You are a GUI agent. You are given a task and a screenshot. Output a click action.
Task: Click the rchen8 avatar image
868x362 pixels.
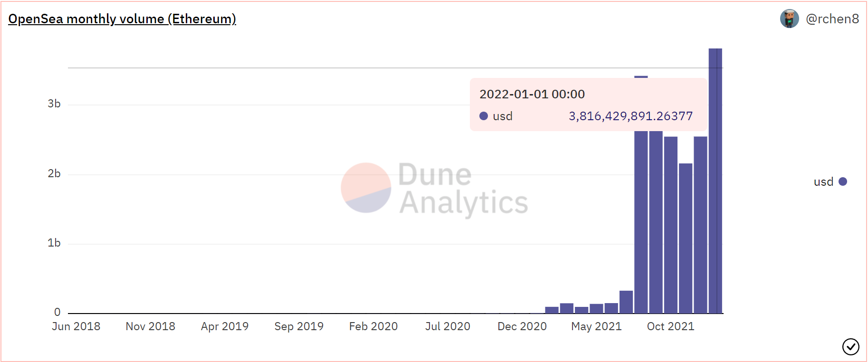pyautogui.click(x=790, y=19)
